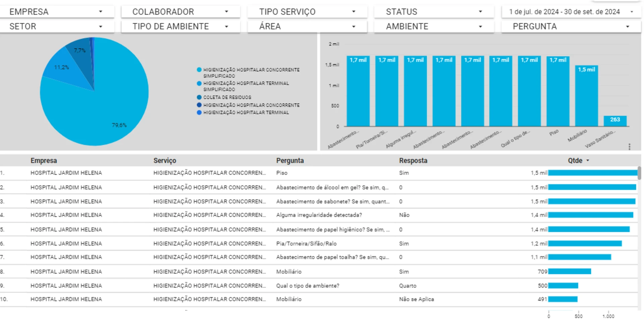Expand the COLABORADOR filter dropdown
Image resolution: width=644 pixels, height=323 pixels.
coord(180,12)
